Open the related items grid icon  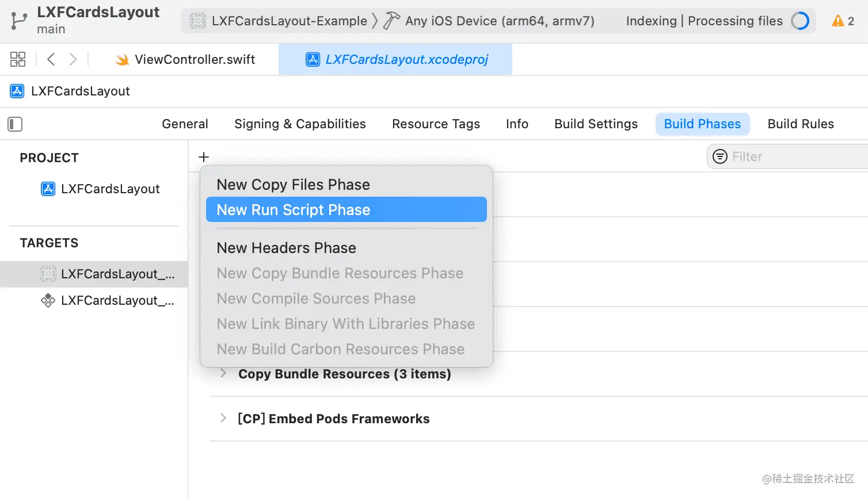click(x=18, y=59)
